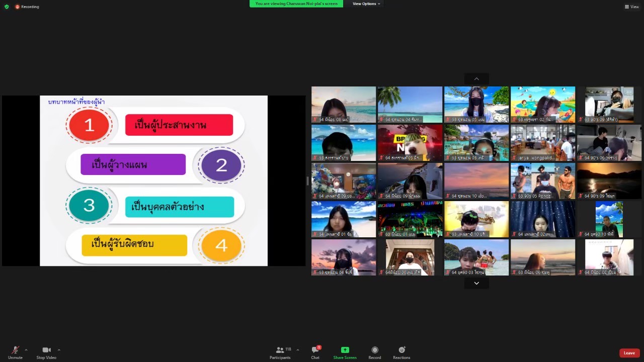The image size is (644, 362).
Task: Expand video options arrow beside Stop Video
Action: coord(59,350)
